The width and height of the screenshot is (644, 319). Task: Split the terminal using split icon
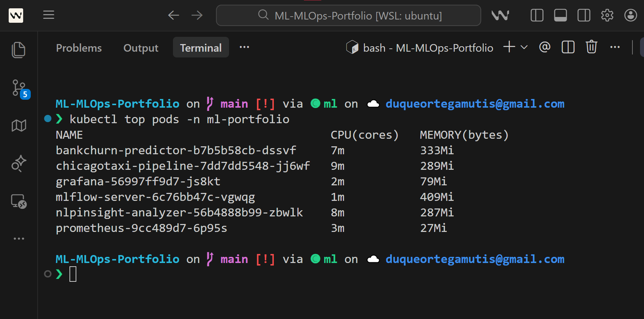[x=568, y=47]
